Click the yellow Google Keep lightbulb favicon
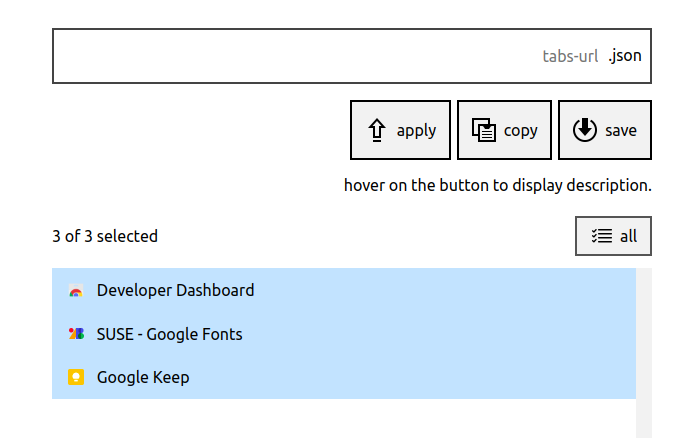 pos(76,377)
